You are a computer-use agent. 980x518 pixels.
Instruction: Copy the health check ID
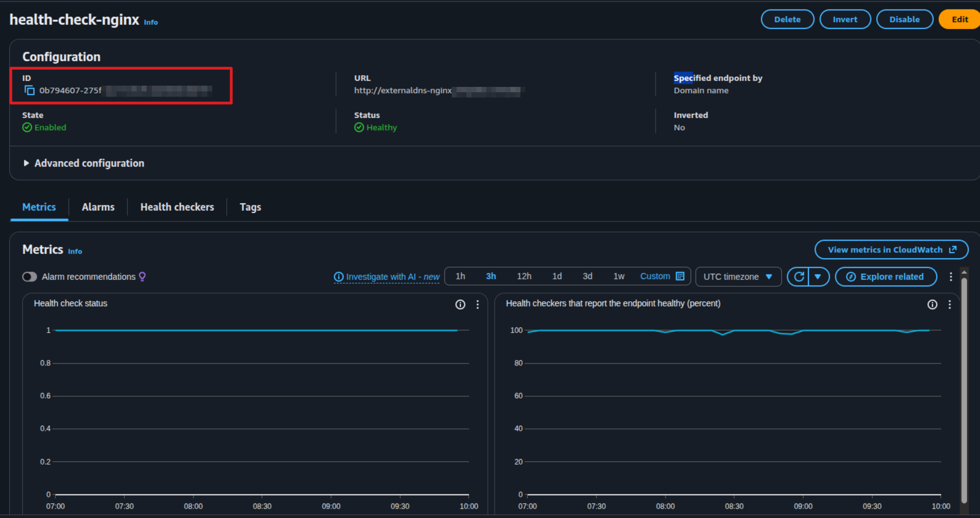29,90
